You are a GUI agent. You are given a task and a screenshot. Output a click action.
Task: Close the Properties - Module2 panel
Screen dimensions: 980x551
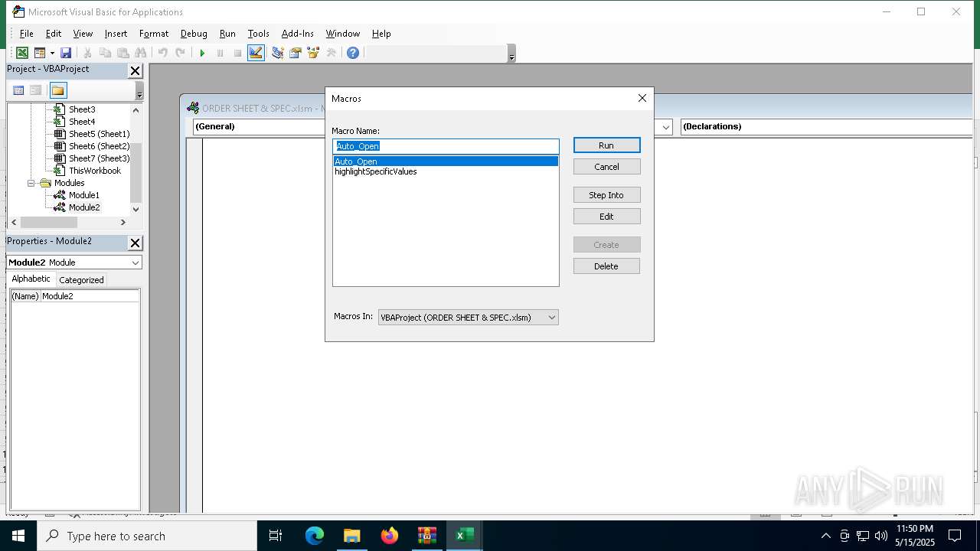(135, 243)
